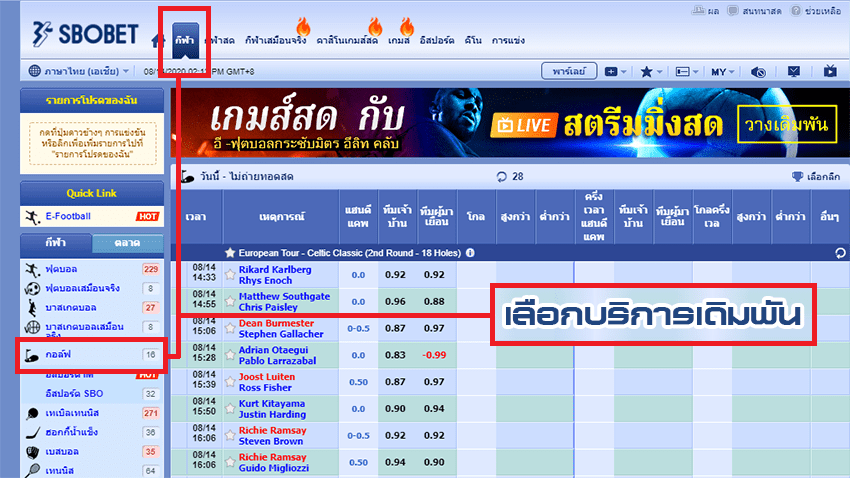The width and height of the screenshot is (850, 478).
Task: Click home odds 0.87 for Dean Burmester
Action: 395,328
